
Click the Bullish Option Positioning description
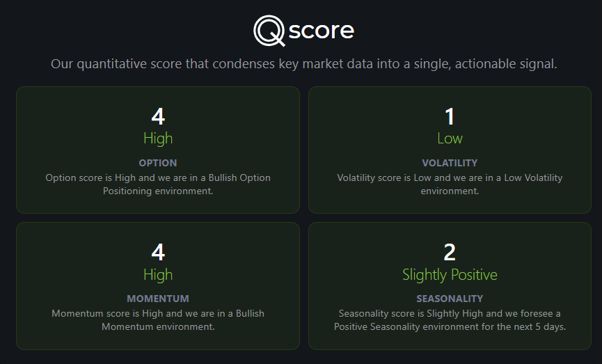coord(158,184)
